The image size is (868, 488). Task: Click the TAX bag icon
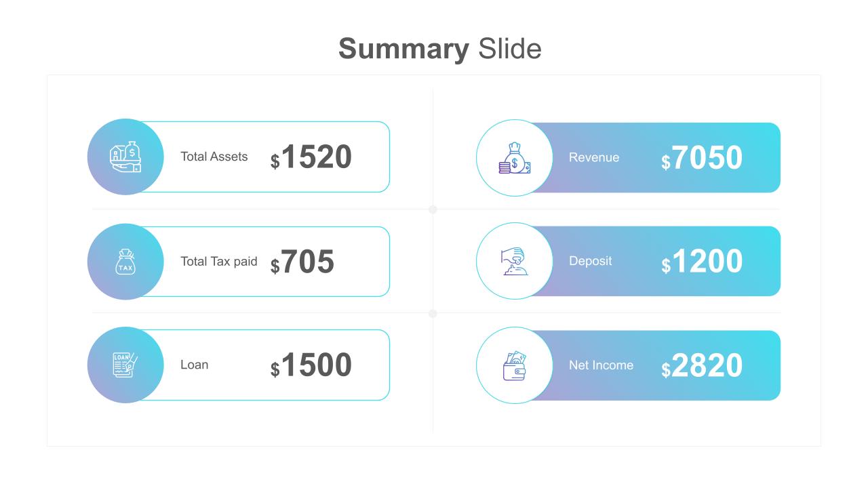tap(125, 262)
